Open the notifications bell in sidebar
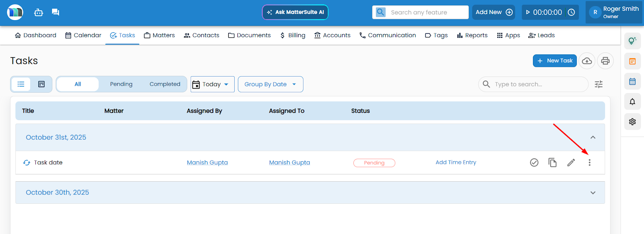The image size is (644, 234). pos(632,101)
